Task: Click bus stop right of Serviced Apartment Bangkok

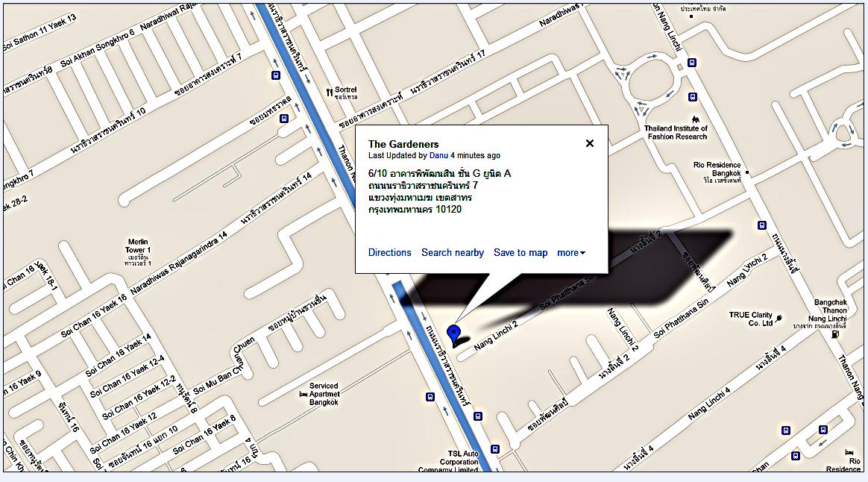Action: 430,396
